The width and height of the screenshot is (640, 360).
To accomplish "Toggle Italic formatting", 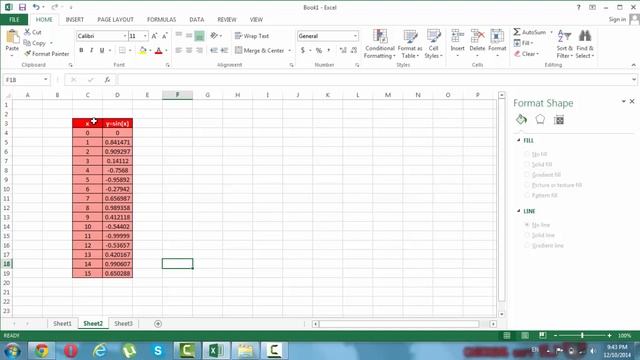I will [91, 50].
